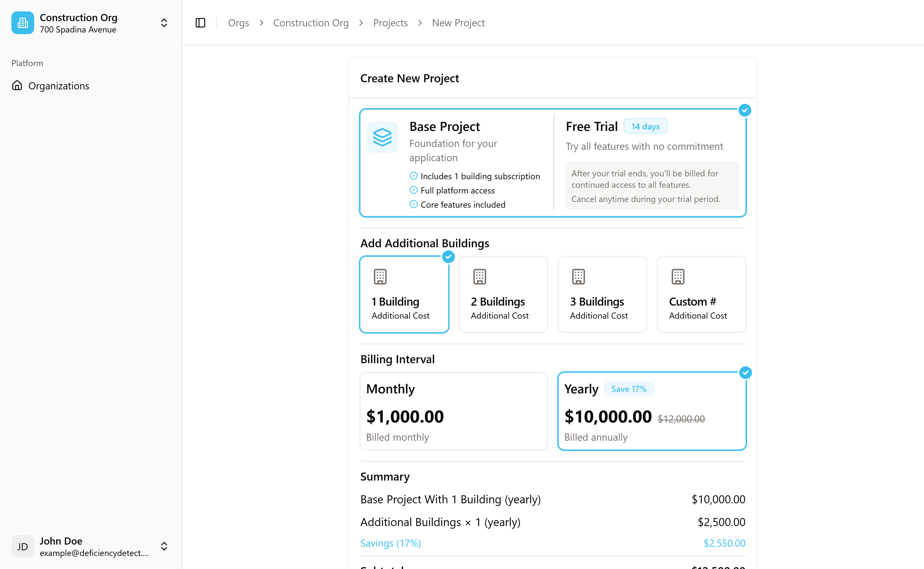Click the Base Project layers icon
924x569 pixels.
click(382, 137)
